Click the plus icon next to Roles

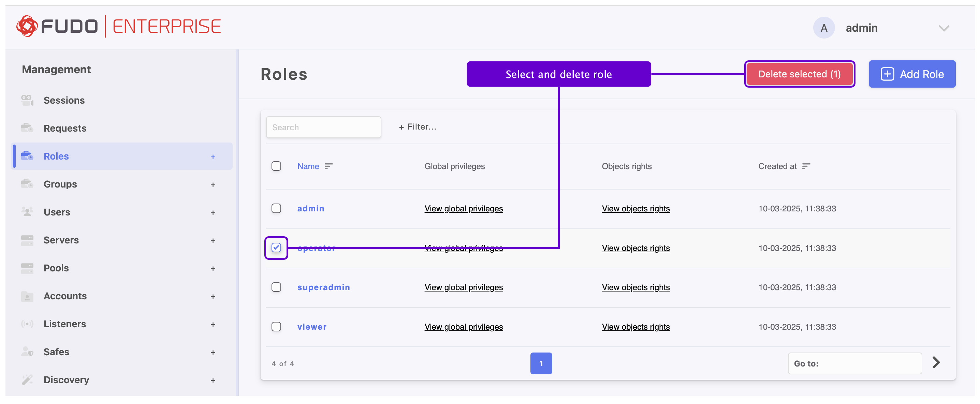[213, 157]
